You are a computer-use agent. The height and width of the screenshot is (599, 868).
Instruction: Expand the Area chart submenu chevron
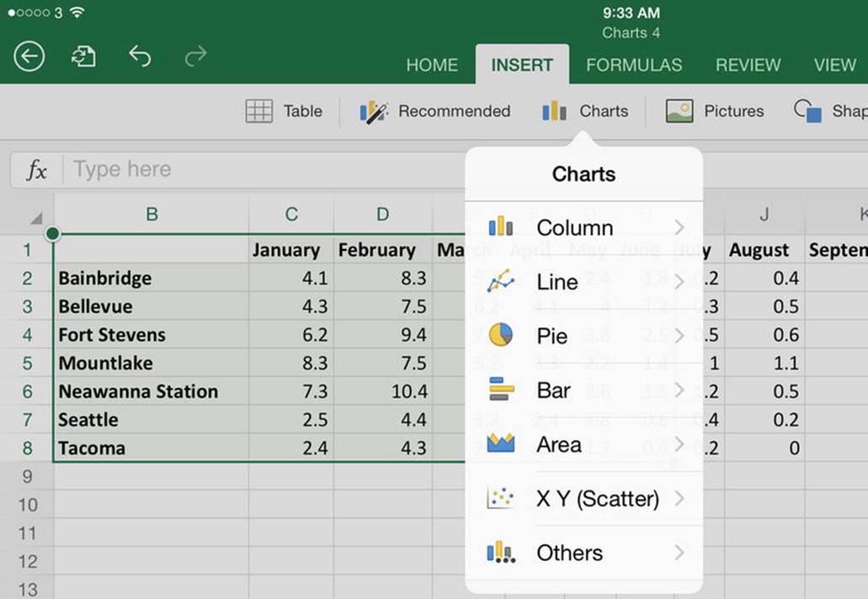point(679,444)
